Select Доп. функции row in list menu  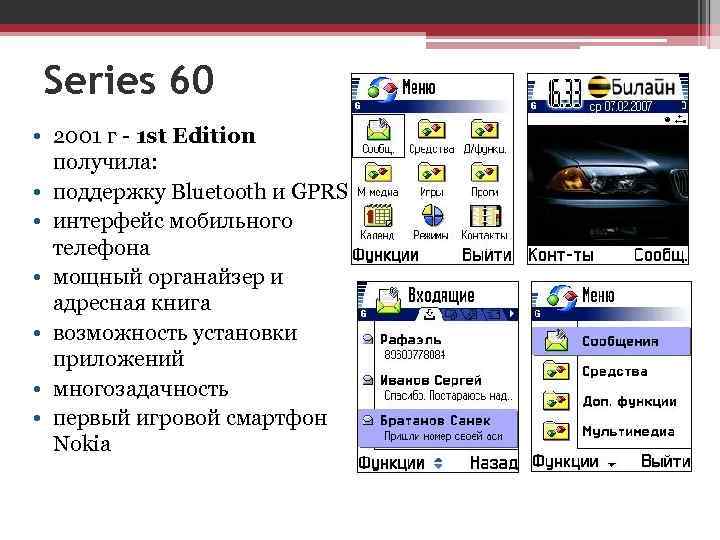611,401
